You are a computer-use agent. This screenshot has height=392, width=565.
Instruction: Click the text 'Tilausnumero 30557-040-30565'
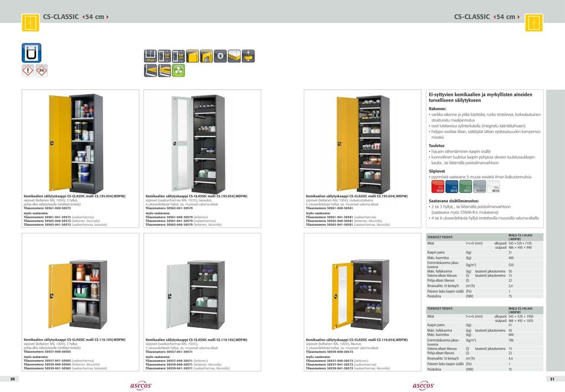point(47,351)
